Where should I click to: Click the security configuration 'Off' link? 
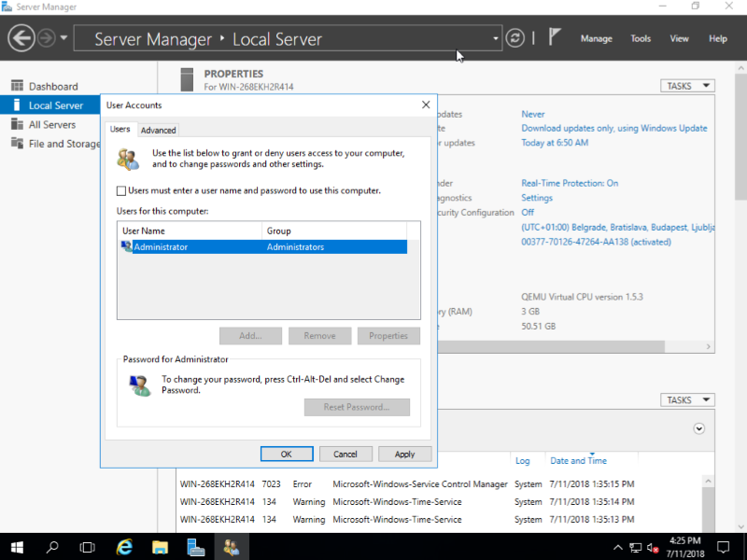tap(528, 213)
